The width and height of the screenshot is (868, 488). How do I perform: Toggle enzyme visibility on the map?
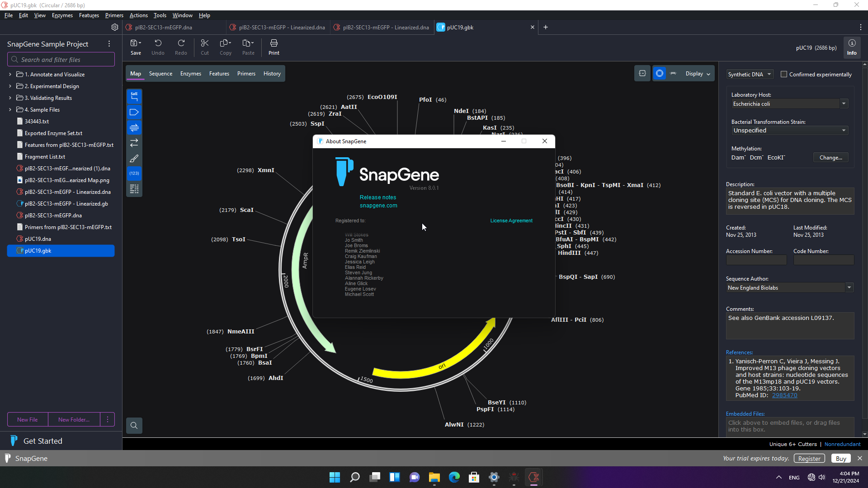point(134,96)
